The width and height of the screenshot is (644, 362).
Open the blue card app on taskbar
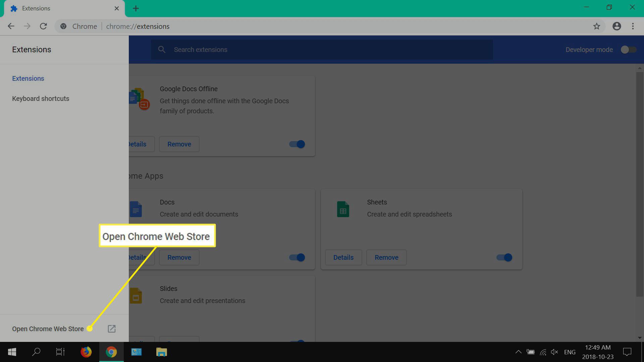tap(136, 352)
